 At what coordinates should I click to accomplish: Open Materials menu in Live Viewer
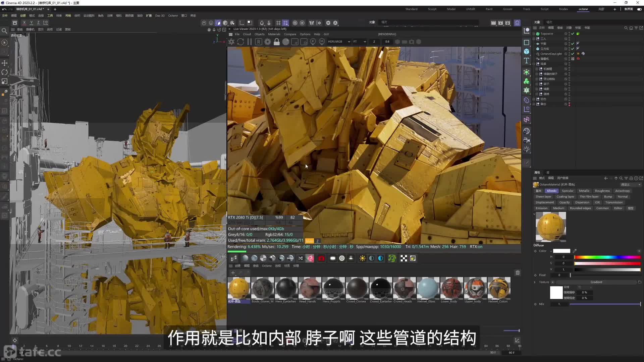274,34
